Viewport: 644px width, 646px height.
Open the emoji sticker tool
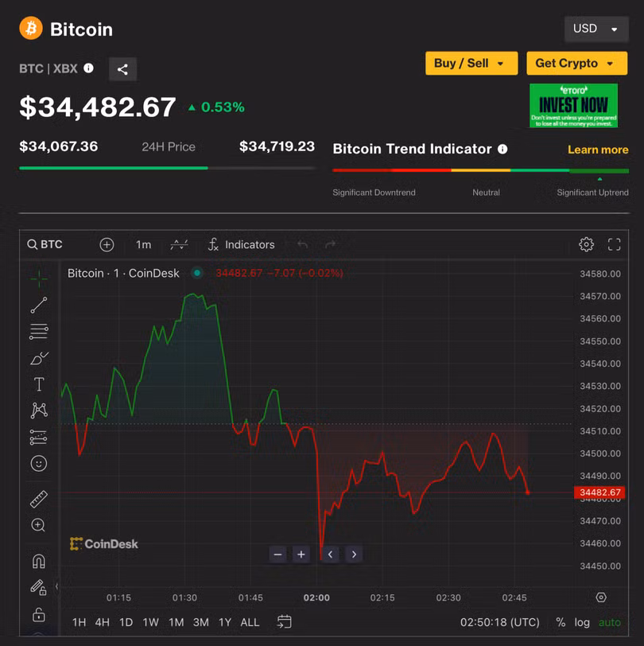click(38, 463)
